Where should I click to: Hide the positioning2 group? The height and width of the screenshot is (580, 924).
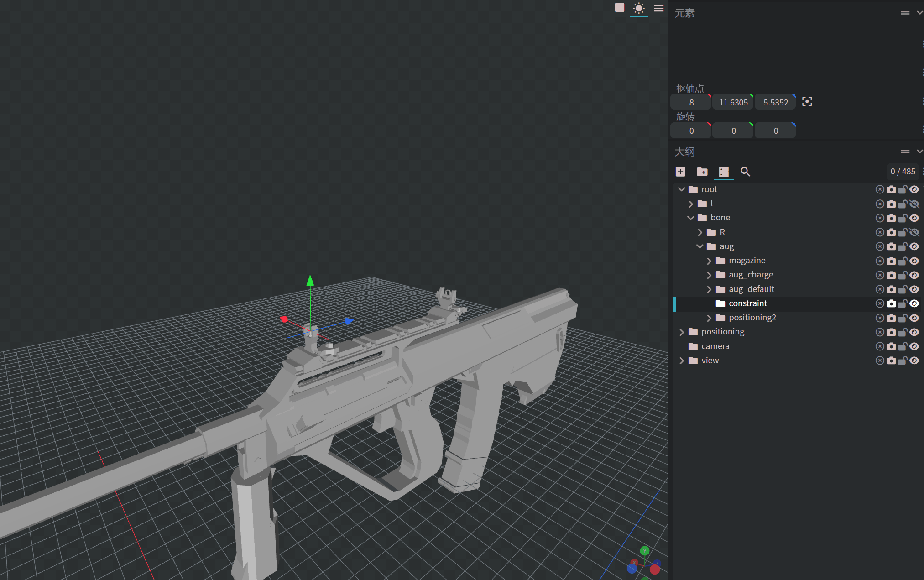point(914,318)
